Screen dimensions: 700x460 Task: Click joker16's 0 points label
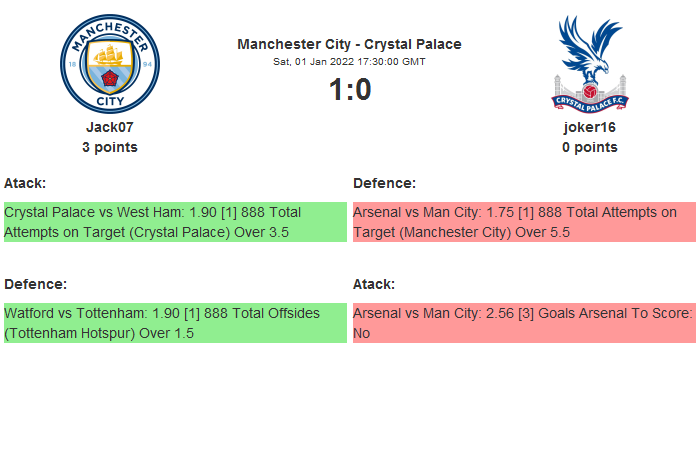click(x=589, y=147)
